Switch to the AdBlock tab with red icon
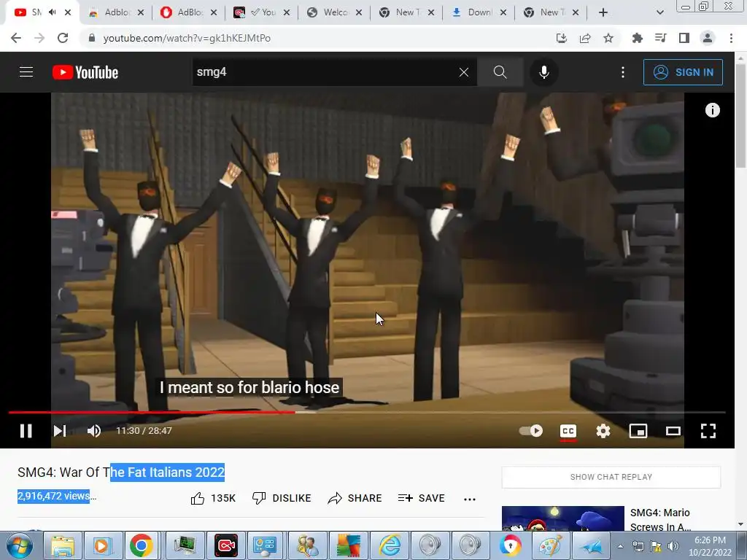 [x=188, y=12]
